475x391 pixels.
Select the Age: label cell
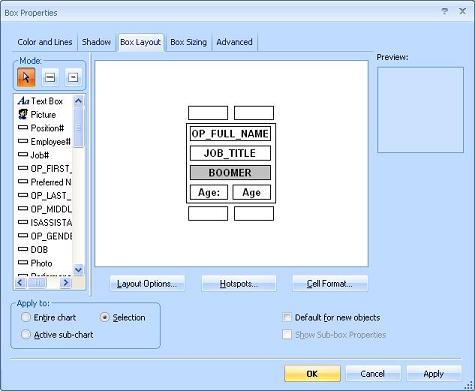[209, 192]
